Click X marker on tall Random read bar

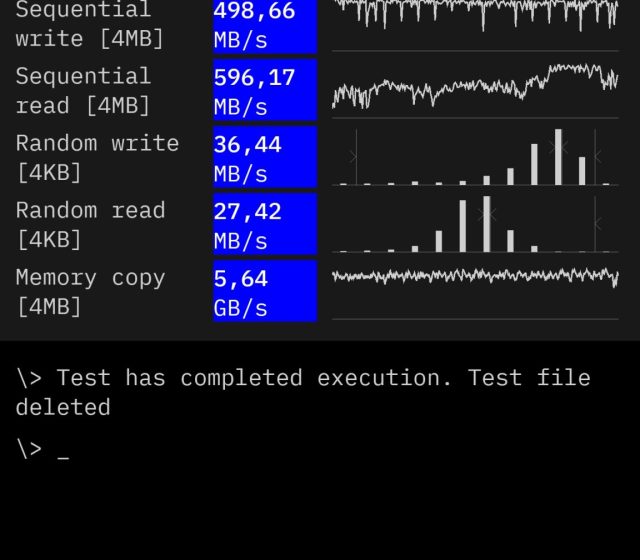(486, 214)
